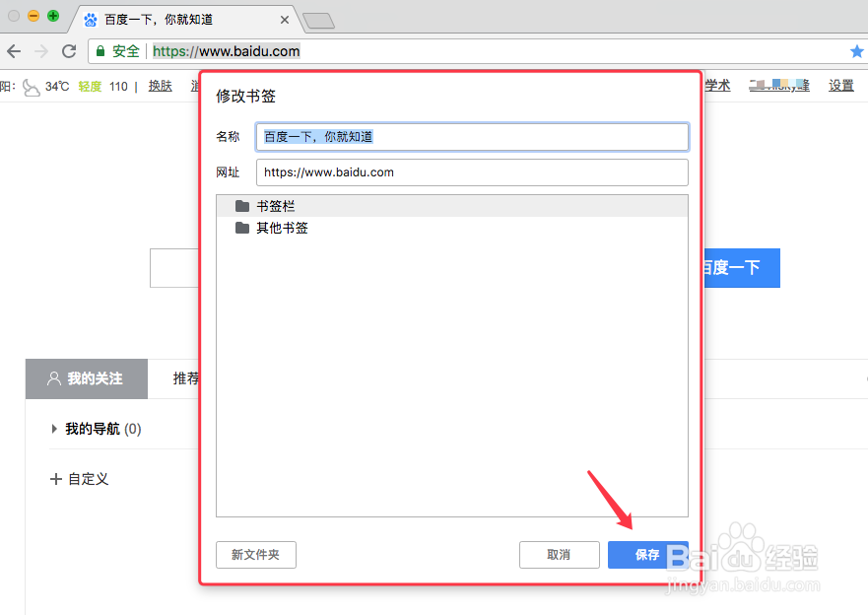Click the green secure lock icon

pyautogui.click(x=100, y=51)
